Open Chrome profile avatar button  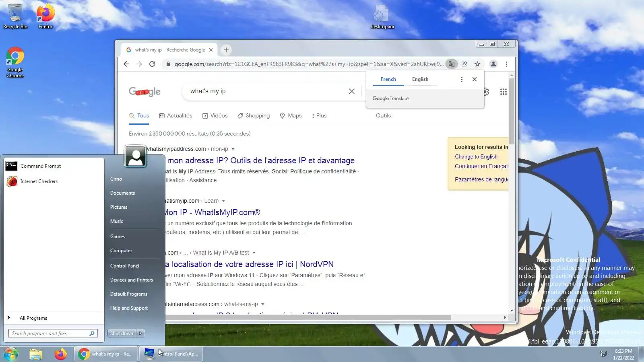[493, 64]
